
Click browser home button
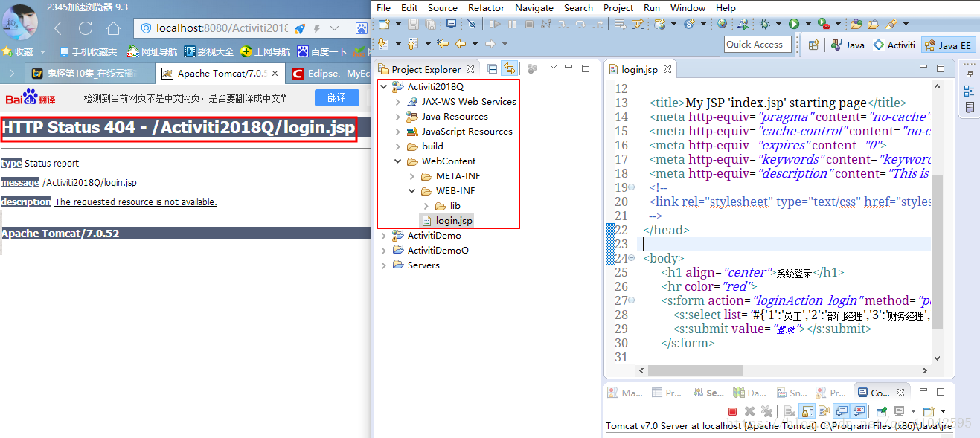point(113,28)
